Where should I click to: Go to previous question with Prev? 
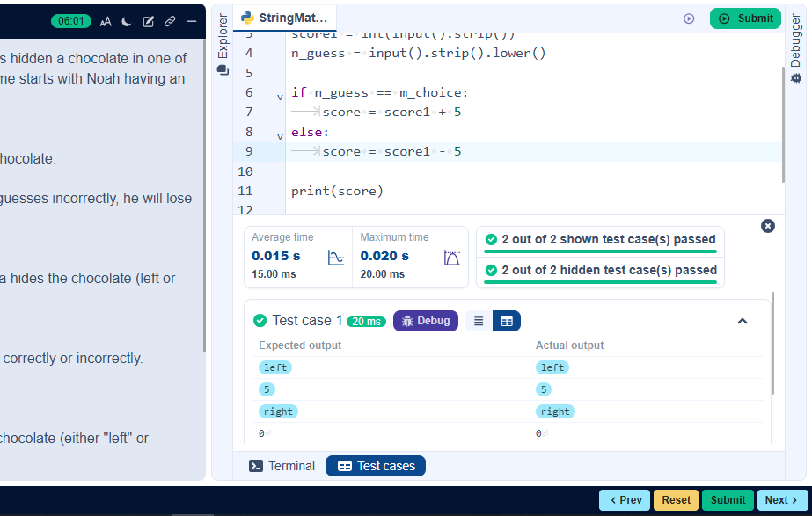click(x=625, y=500)
